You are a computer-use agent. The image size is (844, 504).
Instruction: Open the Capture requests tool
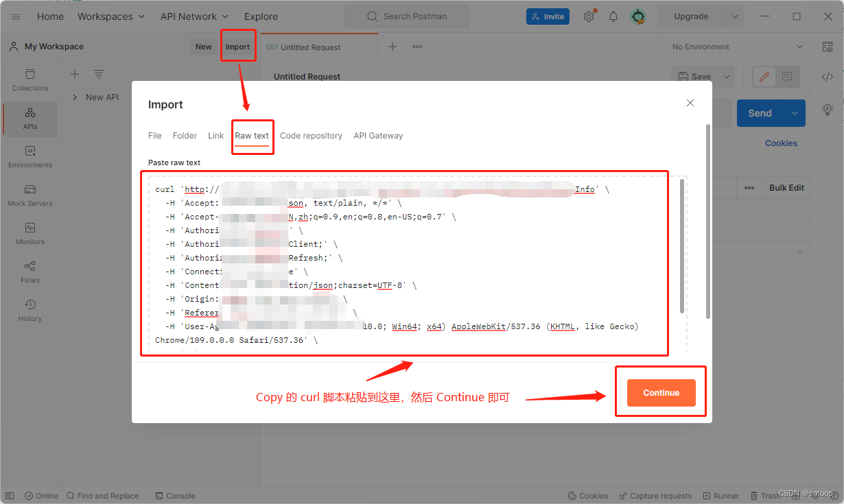[655, 495]
